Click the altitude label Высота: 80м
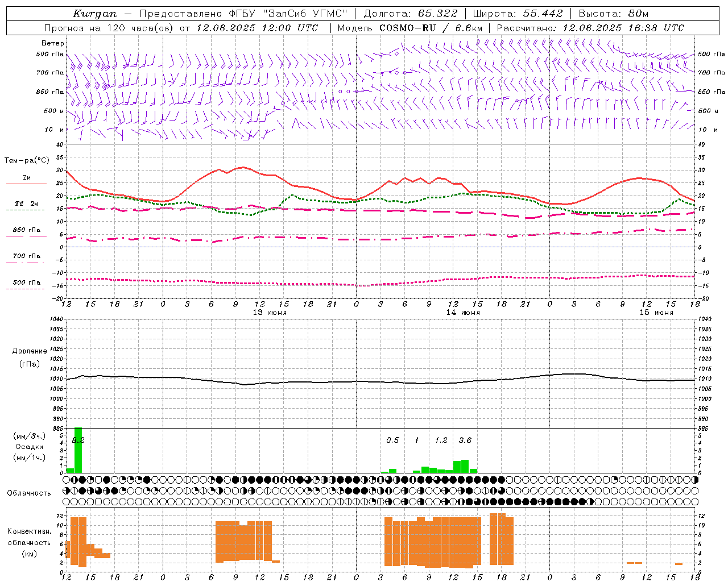This screenshot has width=728, height=582. click(614, 14)
